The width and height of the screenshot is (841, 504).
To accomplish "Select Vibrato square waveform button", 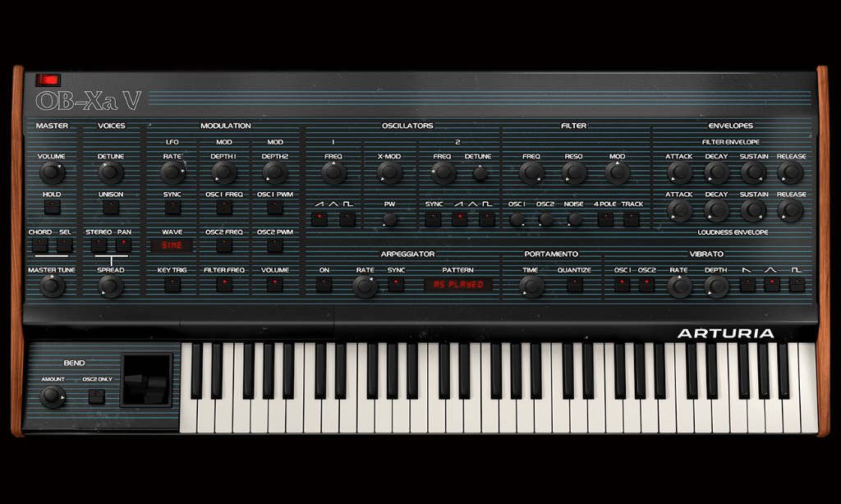I will click(797, 285).
